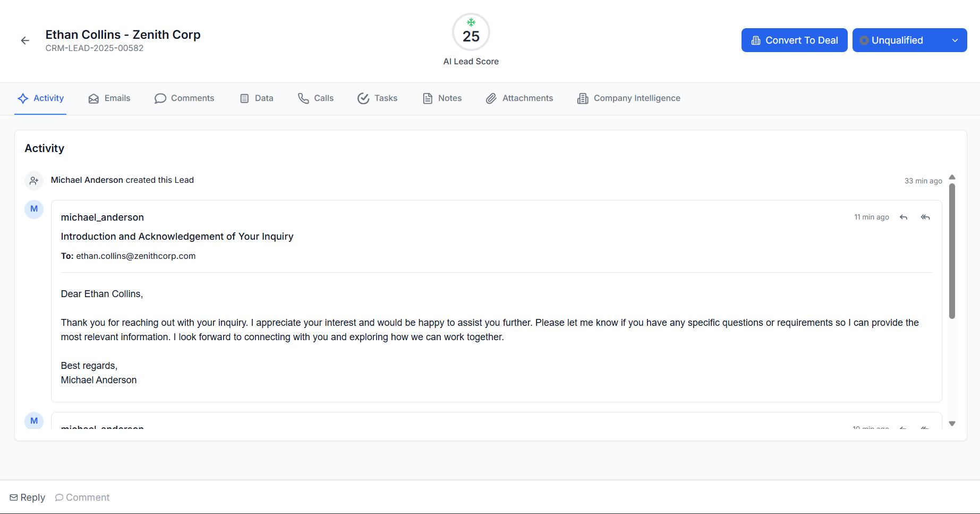The height and width of the screenshot is (514, 980).
Task: Select the Data tab
Action: 257,98
